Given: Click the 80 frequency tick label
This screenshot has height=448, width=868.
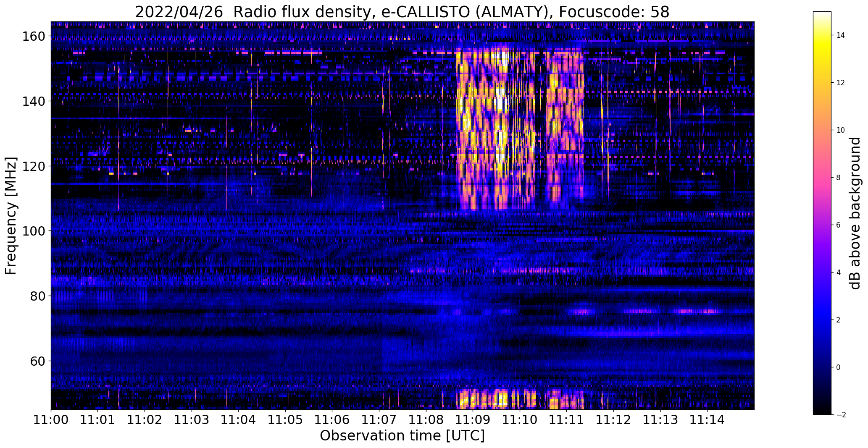Looking at the screenshot, I should tap(37, 296).
